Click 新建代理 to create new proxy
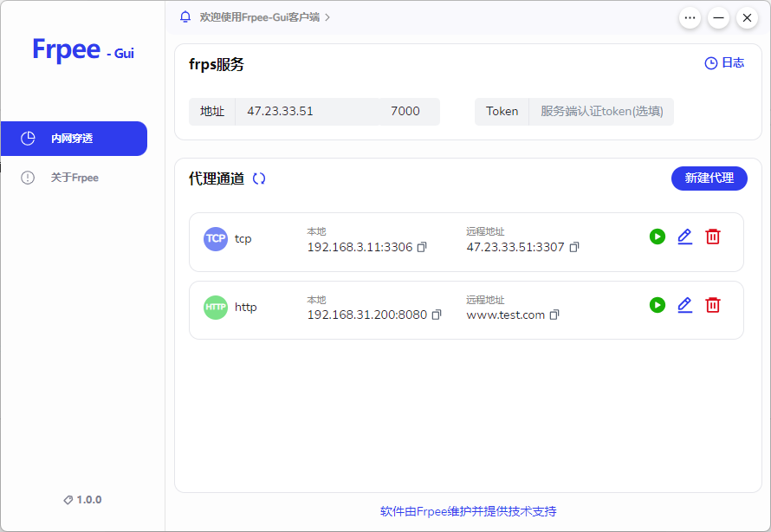This screenshot has width=771, height=532. 709,178
